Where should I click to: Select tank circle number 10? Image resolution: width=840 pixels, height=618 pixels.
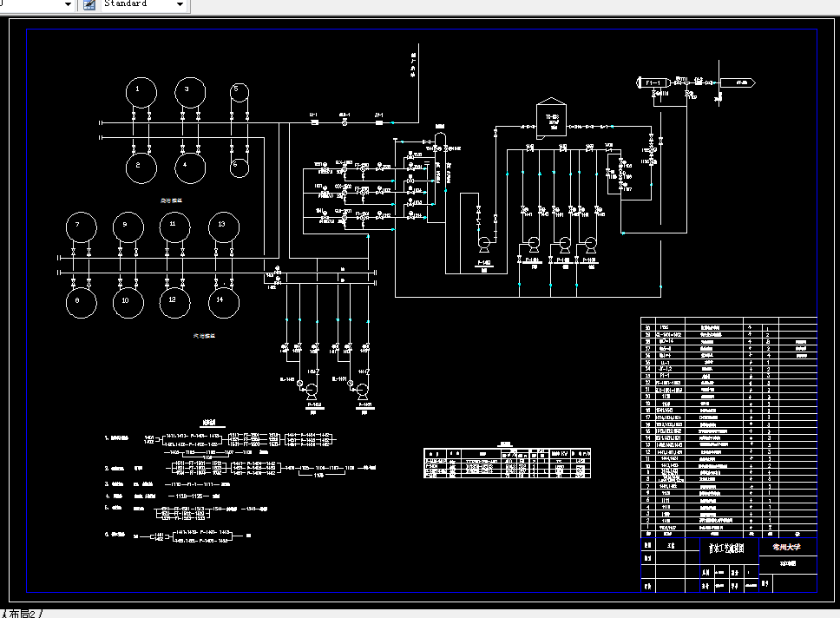128,303
